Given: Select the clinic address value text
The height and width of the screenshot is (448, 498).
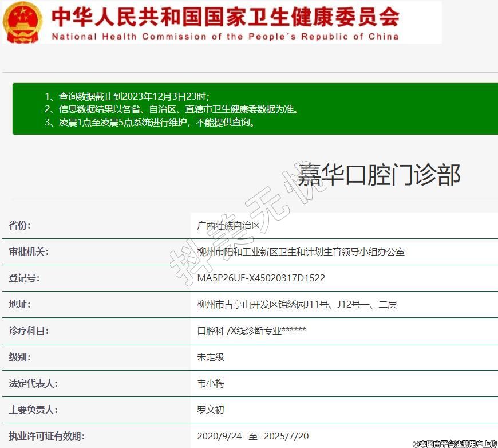Looking at the screenshot, I should coord(297,305).
